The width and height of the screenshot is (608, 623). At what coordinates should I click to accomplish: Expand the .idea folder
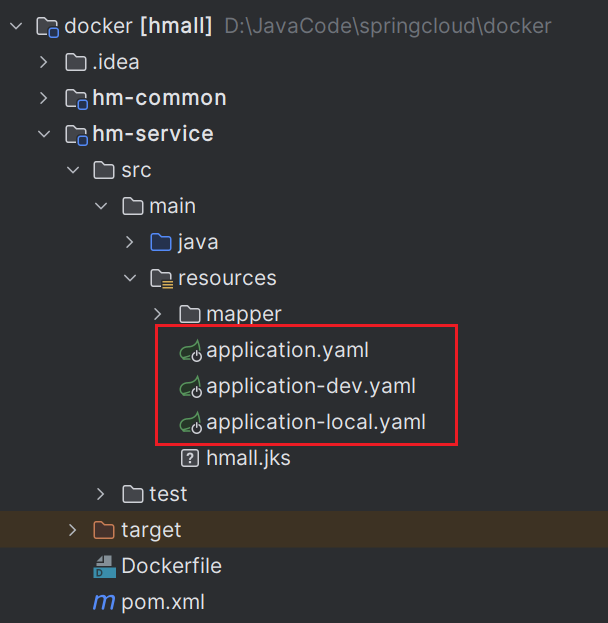43,62
